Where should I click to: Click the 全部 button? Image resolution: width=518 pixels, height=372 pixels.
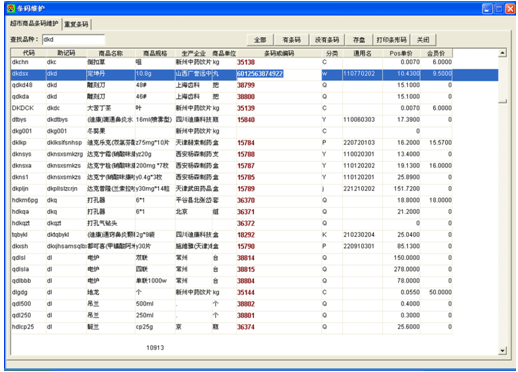click(260, 40)
